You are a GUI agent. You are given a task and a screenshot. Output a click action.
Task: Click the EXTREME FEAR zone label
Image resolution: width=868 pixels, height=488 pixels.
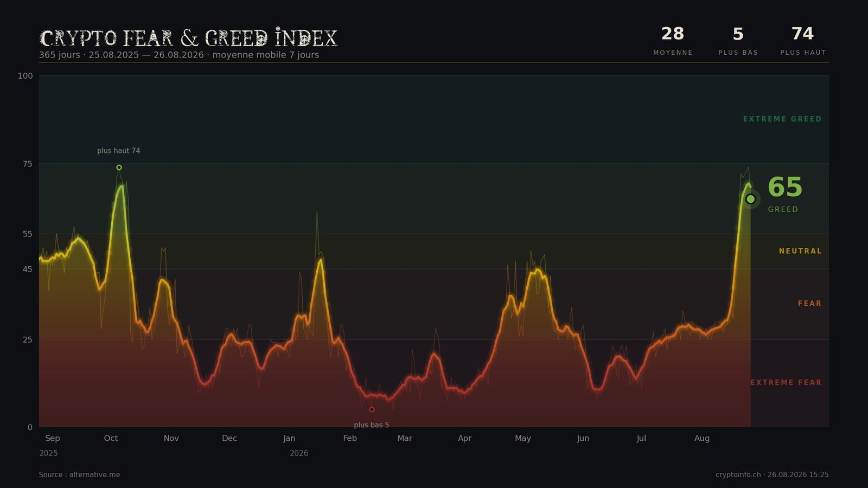[x=786, y=383]
